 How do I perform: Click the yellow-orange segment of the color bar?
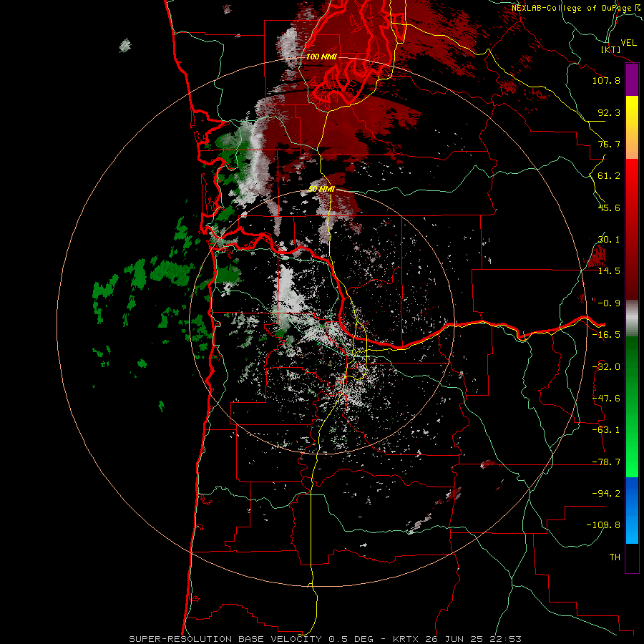coord(632,127)
